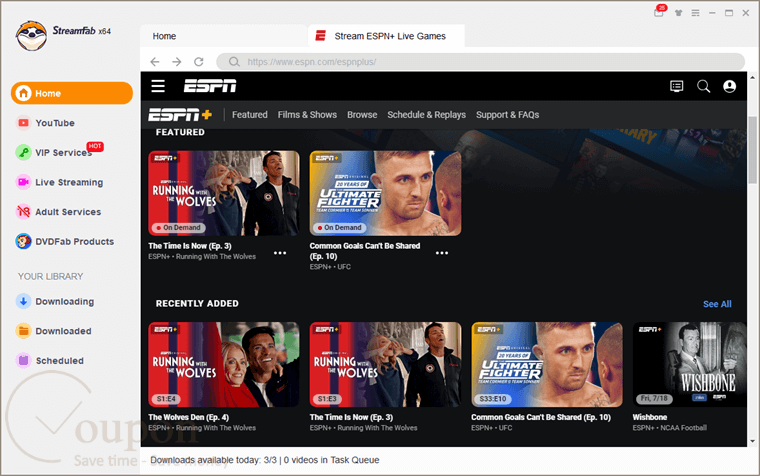Go forward with the forward arrow

[x=176, y=62]
